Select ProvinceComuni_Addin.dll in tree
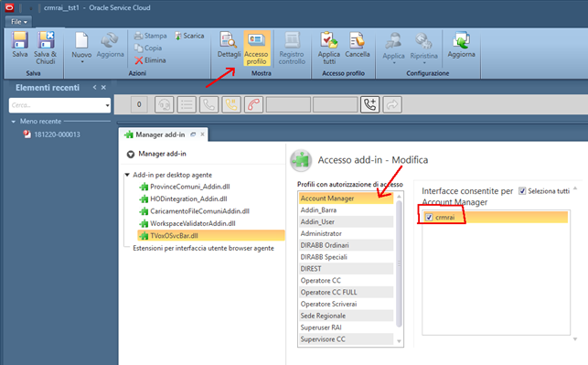 pyautogui.click(x=189, y=187)
